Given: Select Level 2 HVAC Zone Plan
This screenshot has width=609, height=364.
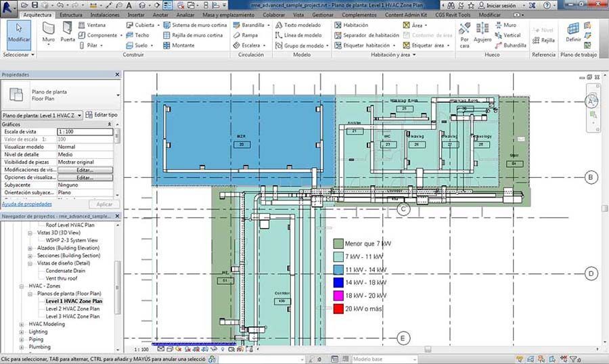Looking at the screenshot, I should (74, 309).
